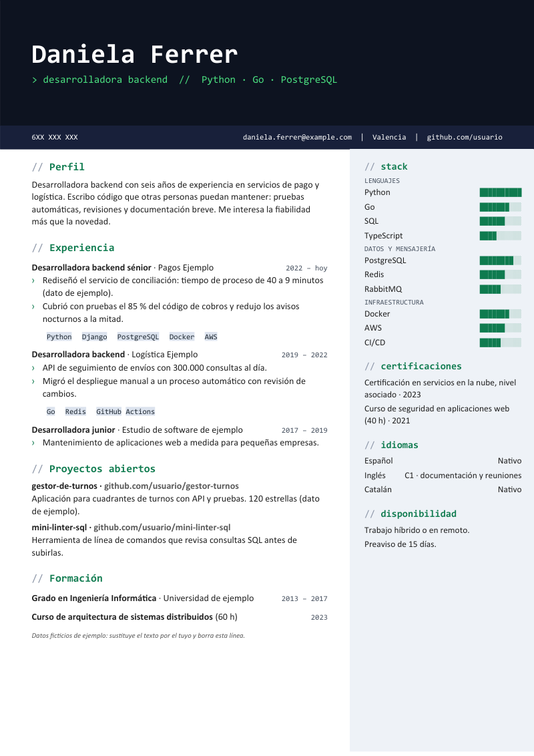This screenshot has height=756, width=534.
Task: Click the Certificación en servicios en la nube entry
Action: [x=440, y=389]
